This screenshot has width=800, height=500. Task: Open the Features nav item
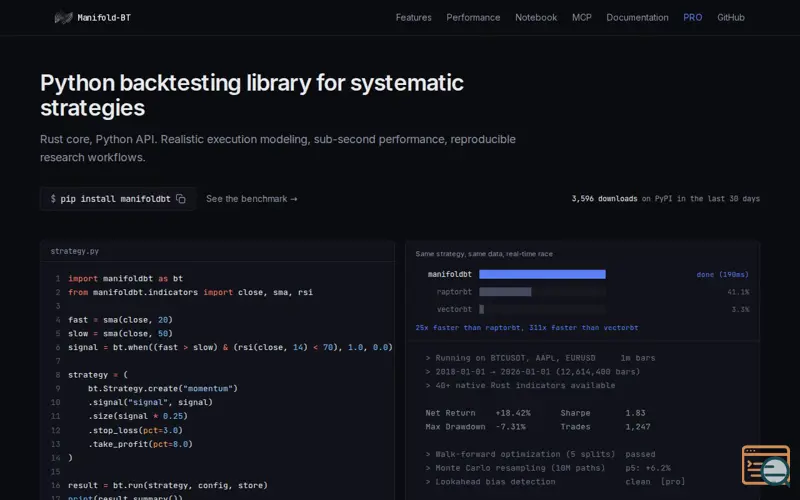click(413, 17)
